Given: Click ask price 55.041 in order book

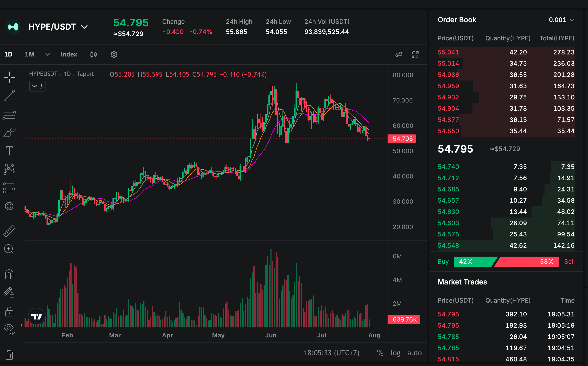Looking at the screenshot, I should click(x=448, y=52).
